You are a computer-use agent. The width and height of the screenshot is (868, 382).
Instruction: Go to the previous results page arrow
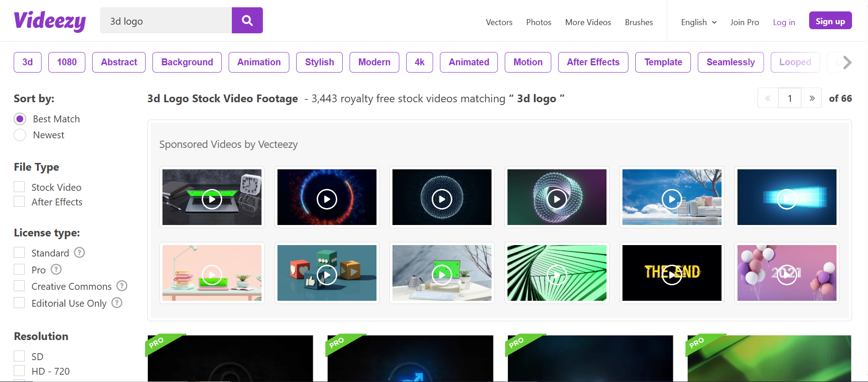(768, 98)
